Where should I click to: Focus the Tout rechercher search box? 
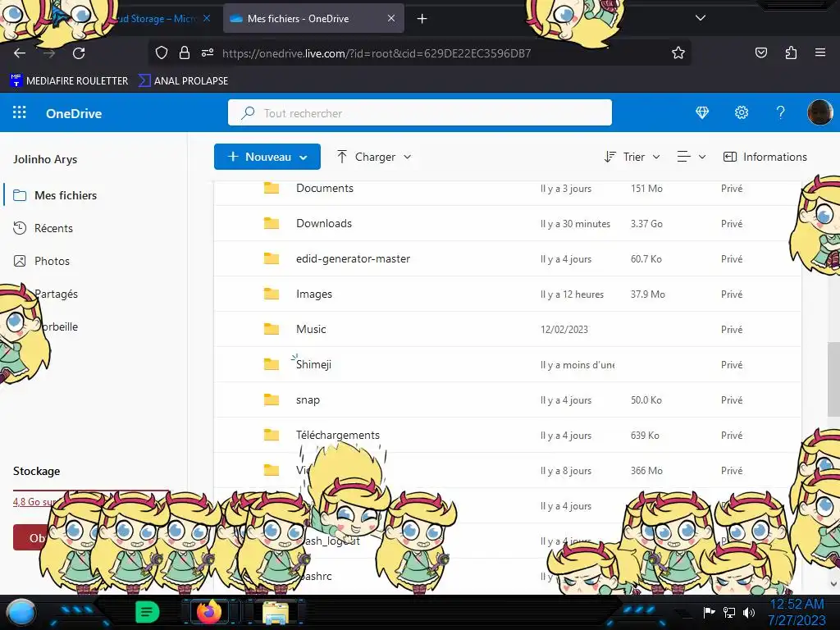(419, 112)
